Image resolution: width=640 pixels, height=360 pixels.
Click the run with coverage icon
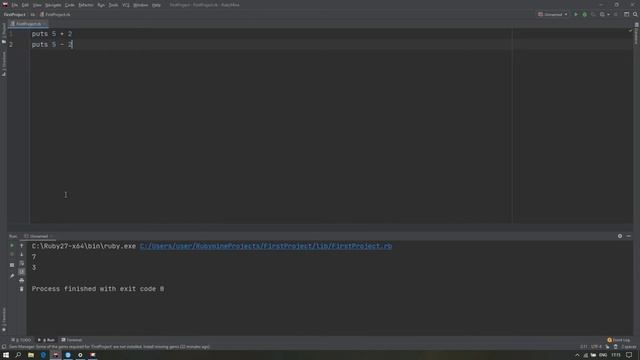[x=593, y=14]
